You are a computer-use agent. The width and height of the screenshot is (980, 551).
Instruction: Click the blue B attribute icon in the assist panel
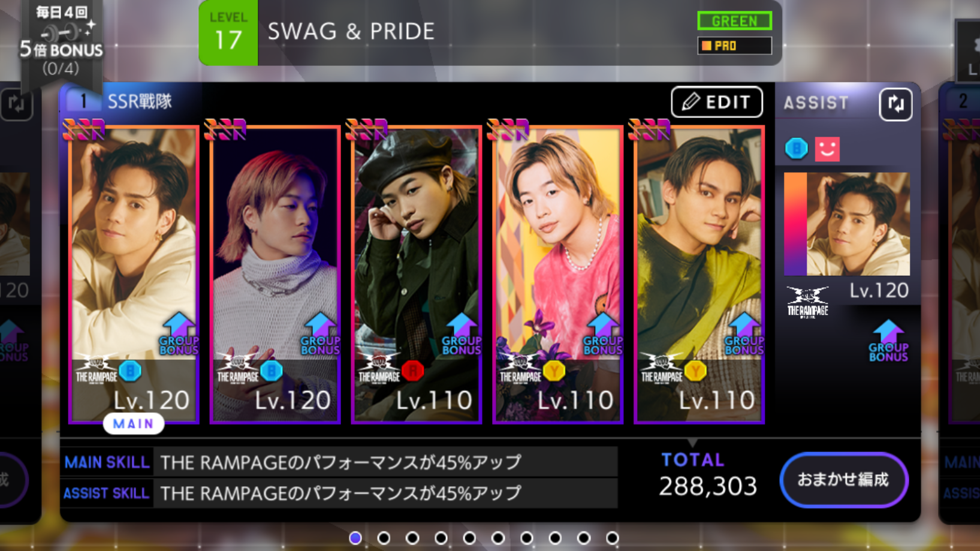coord(797,148)
